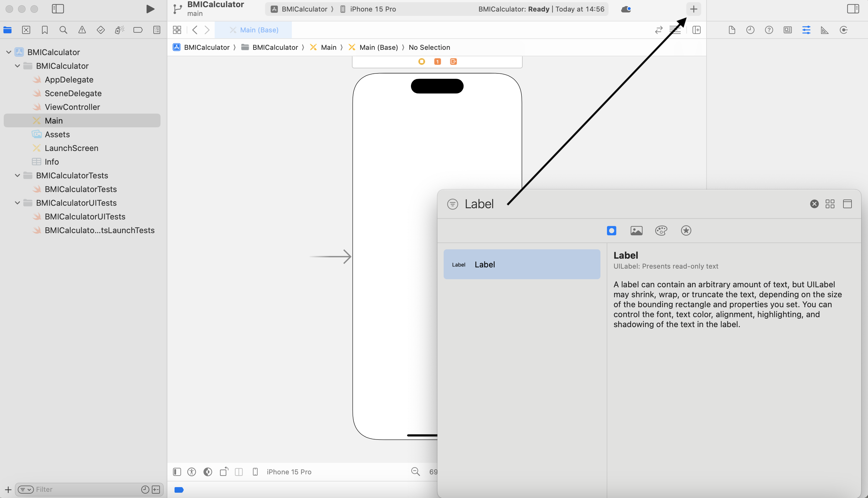Open the Find navigator search icon
This screenshot has height=498, width=868.
click(63, 30)
